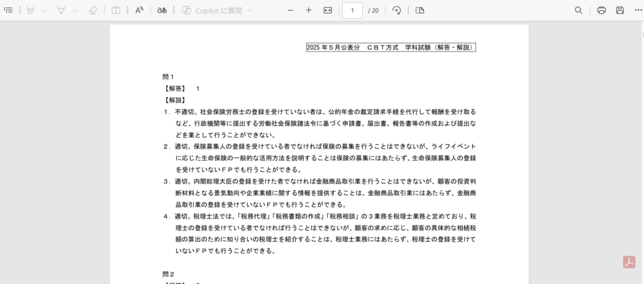Select the eraser tool

coord(93,10)
